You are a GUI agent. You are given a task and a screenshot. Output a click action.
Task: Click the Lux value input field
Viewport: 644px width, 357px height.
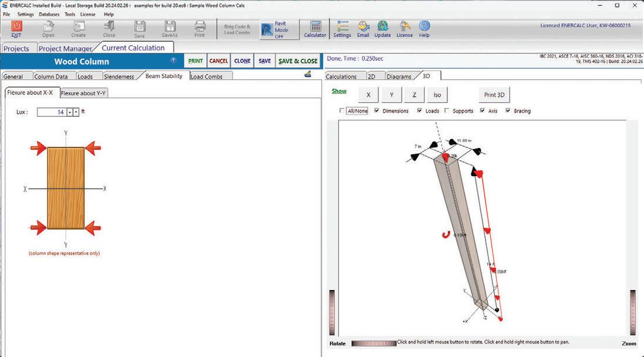click(x=51, y=112)
